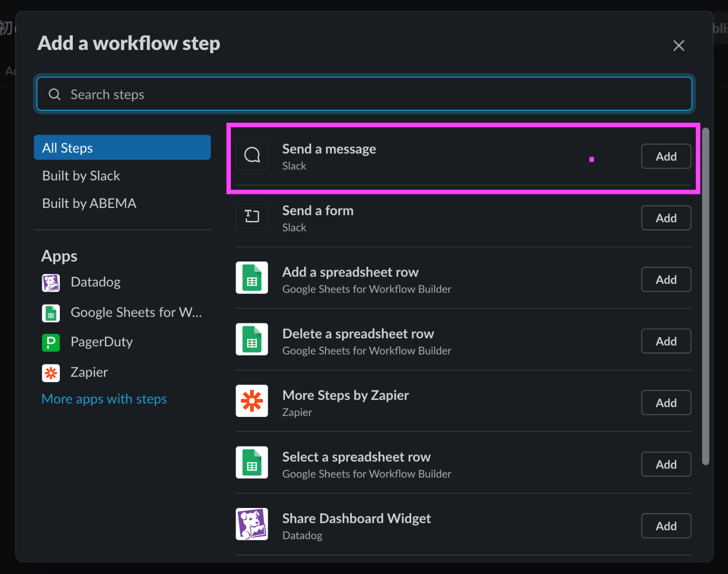
Task: Click Google Sheets subtitle under Select a spreadsheet row
Action: pos(367,474)
